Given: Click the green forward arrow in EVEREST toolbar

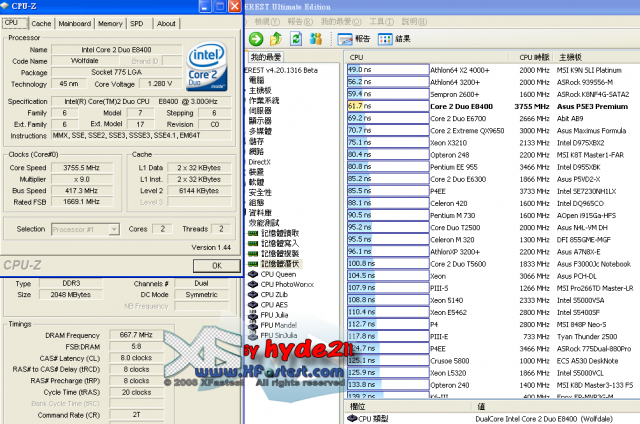Looking at the screenshot, I should [256, 39].
